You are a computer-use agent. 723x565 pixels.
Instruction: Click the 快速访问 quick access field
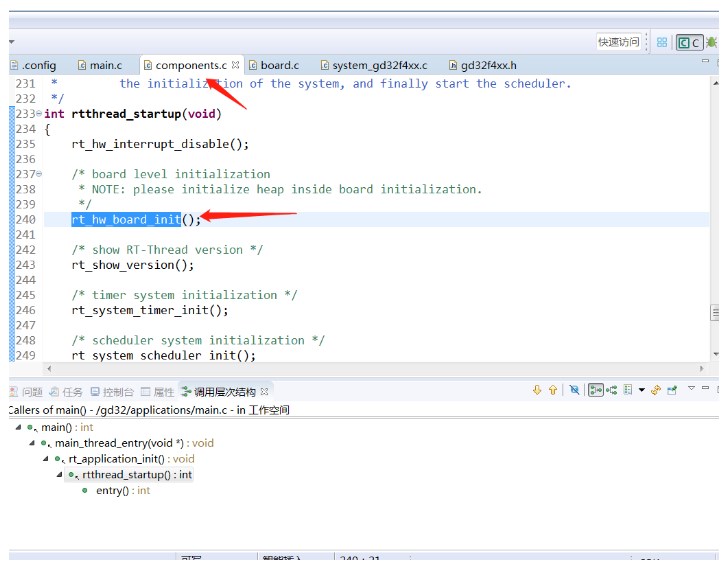pyautogui.click(x=618, y=42)
